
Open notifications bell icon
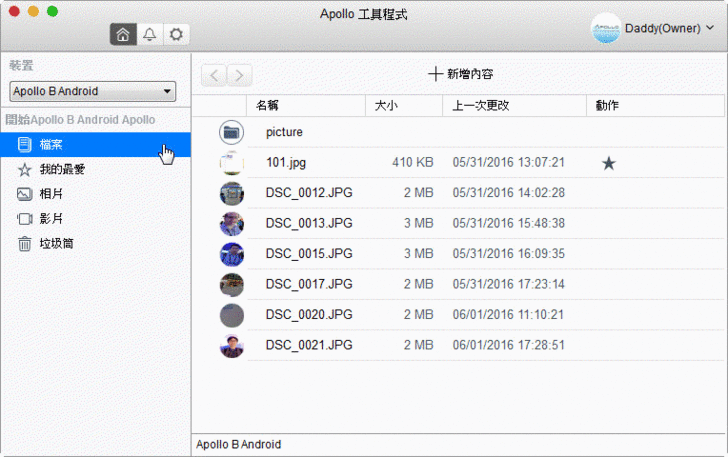(149, 35)
